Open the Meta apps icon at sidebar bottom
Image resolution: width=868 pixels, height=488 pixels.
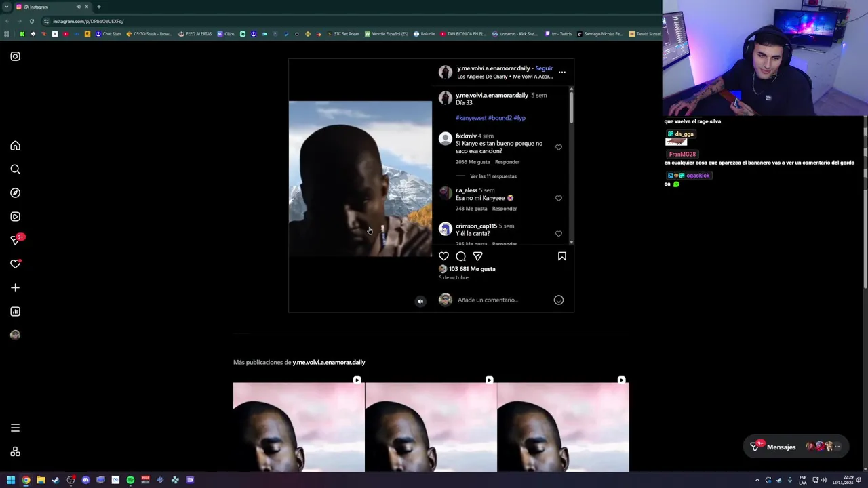pyautogui.click(x=15, y=452)
